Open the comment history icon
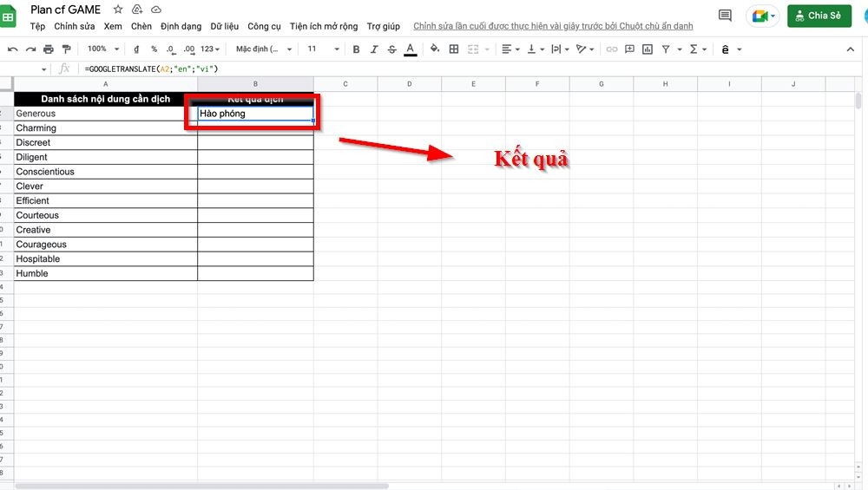Screen dimensions: 868x490 725,16
